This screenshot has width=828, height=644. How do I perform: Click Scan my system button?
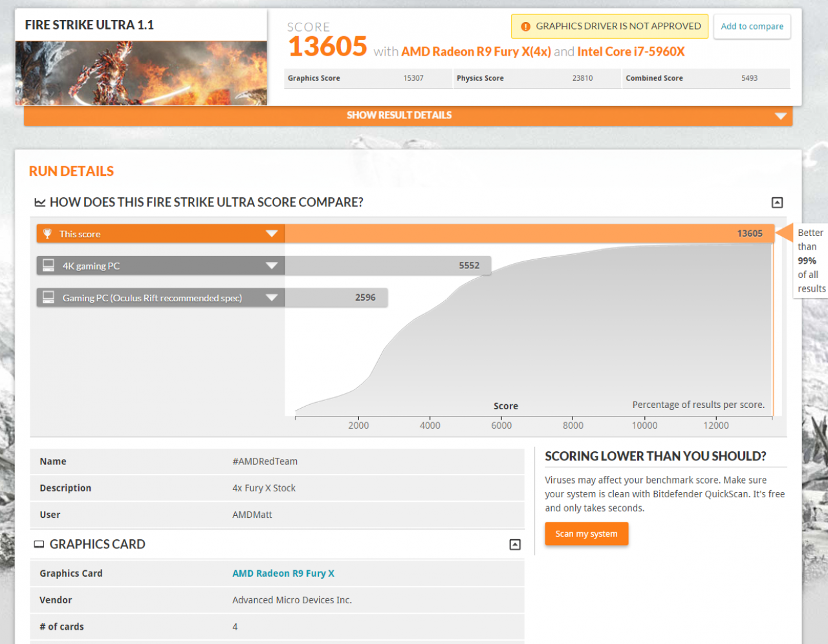pyautogui.click(x=586, y=533)
